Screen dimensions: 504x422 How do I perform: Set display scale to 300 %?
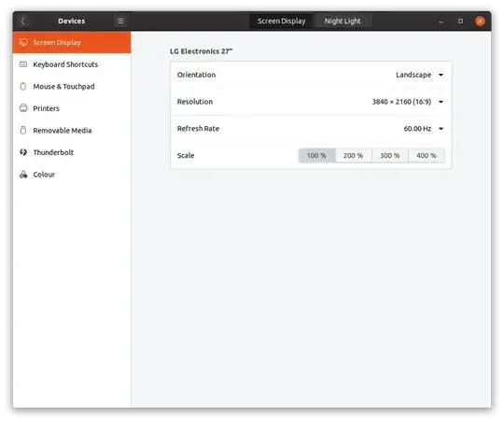pos(390,156)
